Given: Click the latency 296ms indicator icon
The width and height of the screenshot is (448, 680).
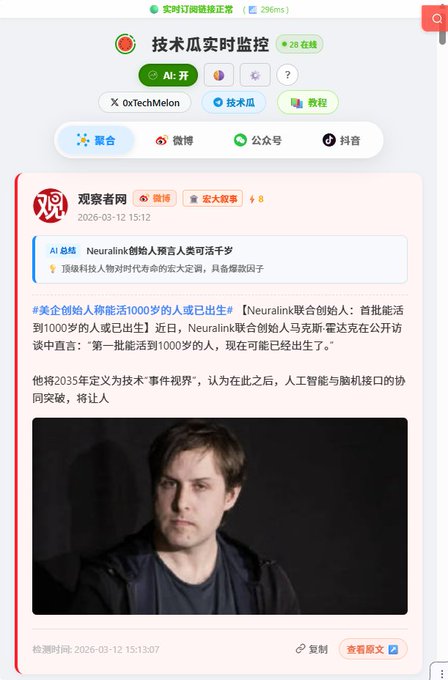Looking at the screenshot, I should tap(252, 10).
